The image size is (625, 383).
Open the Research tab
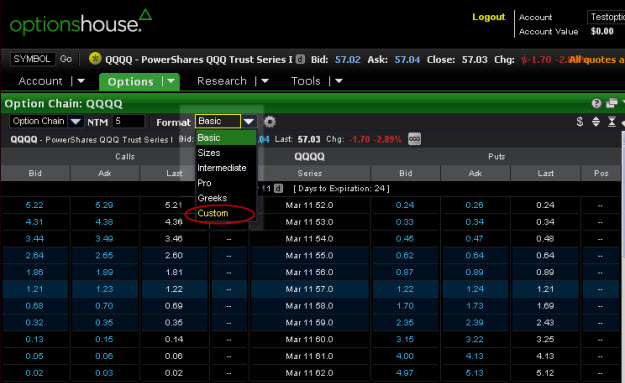tap(222, 81)
